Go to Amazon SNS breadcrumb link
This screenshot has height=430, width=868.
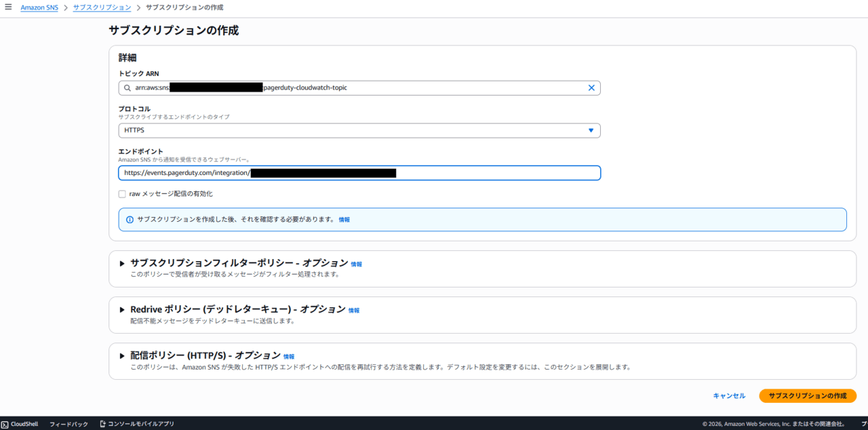(x=39, y=7)
